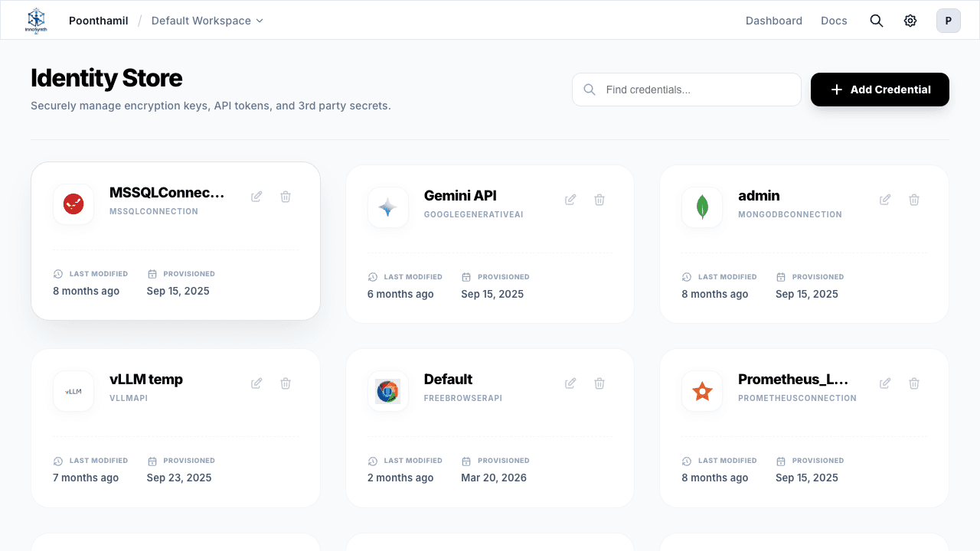Open the admin card title
Screen dimensions: 980x551
click(x=759, y=196)
